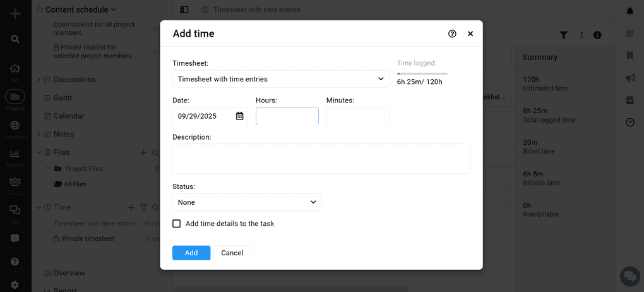Click the Date field 09/29/2025

[210, 116]
